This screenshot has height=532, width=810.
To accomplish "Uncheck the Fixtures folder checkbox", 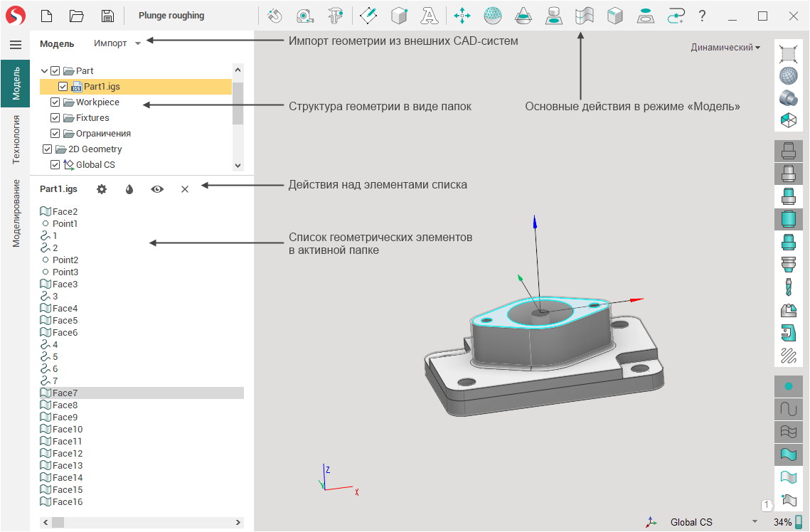I will click(x=55, y=118).
